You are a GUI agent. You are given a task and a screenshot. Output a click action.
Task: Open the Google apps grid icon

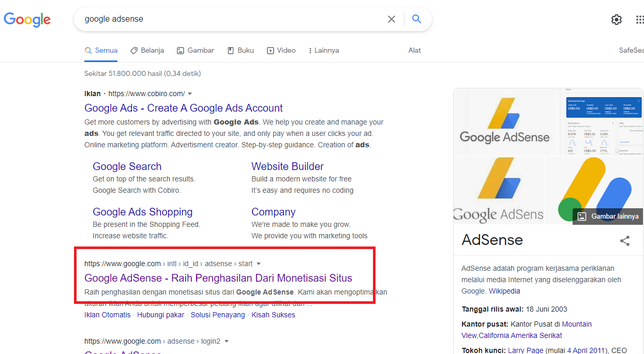coord(640,20)
